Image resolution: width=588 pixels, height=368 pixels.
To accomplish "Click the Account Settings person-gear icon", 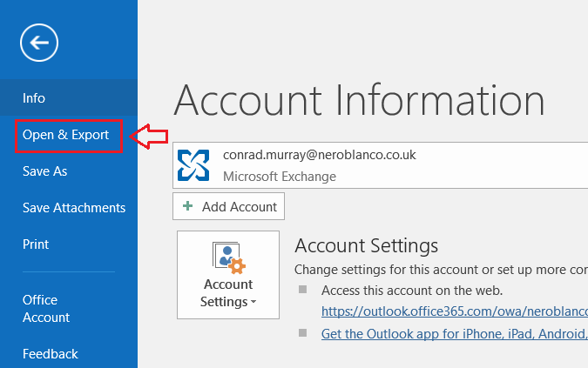I will (229, 258).
